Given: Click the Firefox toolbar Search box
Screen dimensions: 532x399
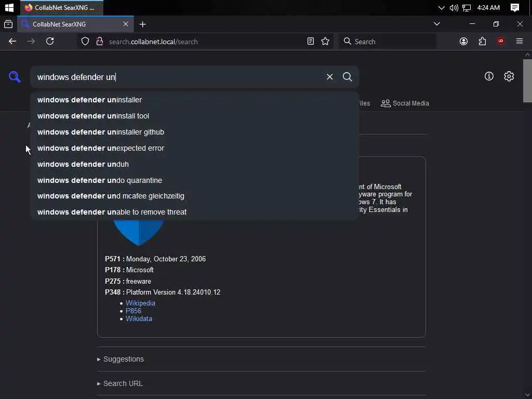Looking at the screenshot, I should [x=388, y=42].
